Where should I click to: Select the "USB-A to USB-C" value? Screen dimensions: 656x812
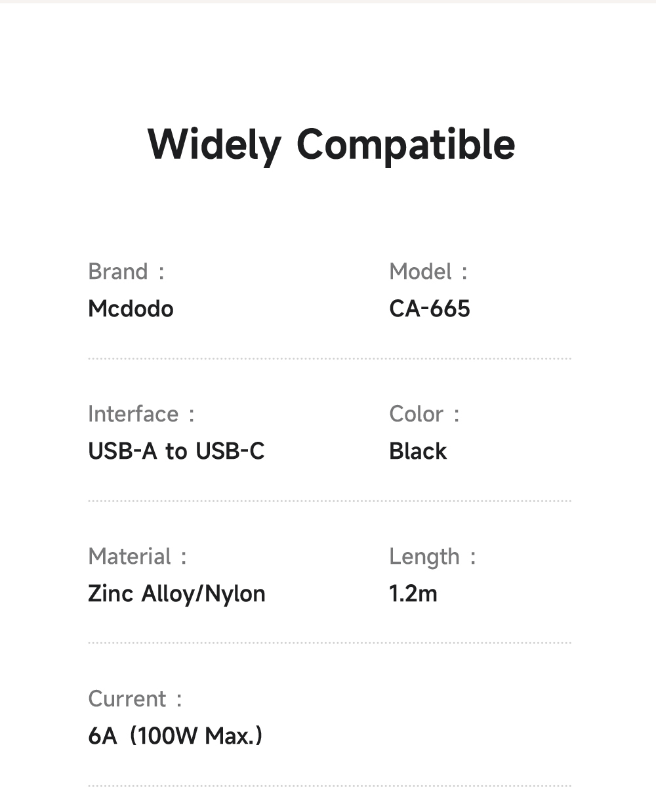(176, 451)
